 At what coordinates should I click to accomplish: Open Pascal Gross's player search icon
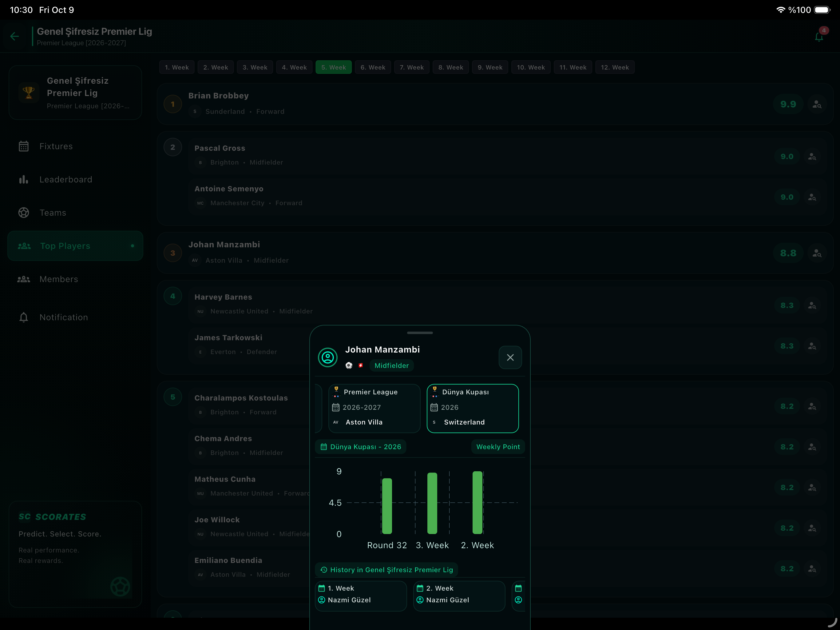[812, 157]
